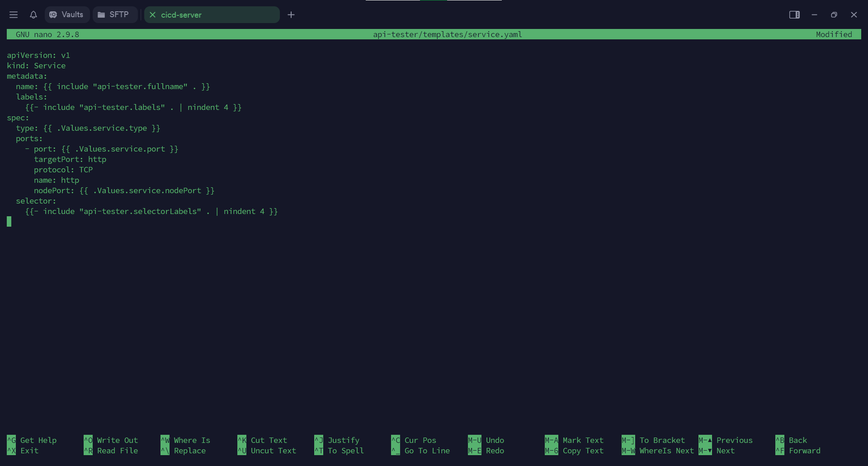
Task: Click the 'metadata:' line
Action: click(x=27, y=76)
